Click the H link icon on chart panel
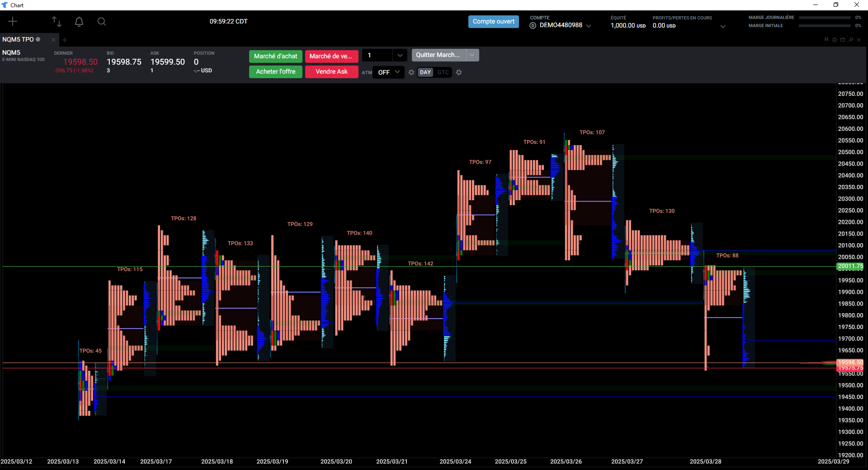Screen dimensions: 868x470 pos(826,40)
